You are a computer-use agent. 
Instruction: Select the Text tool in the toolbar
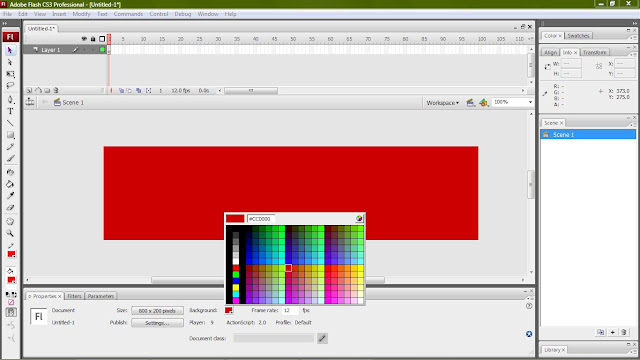coord(11,111)
